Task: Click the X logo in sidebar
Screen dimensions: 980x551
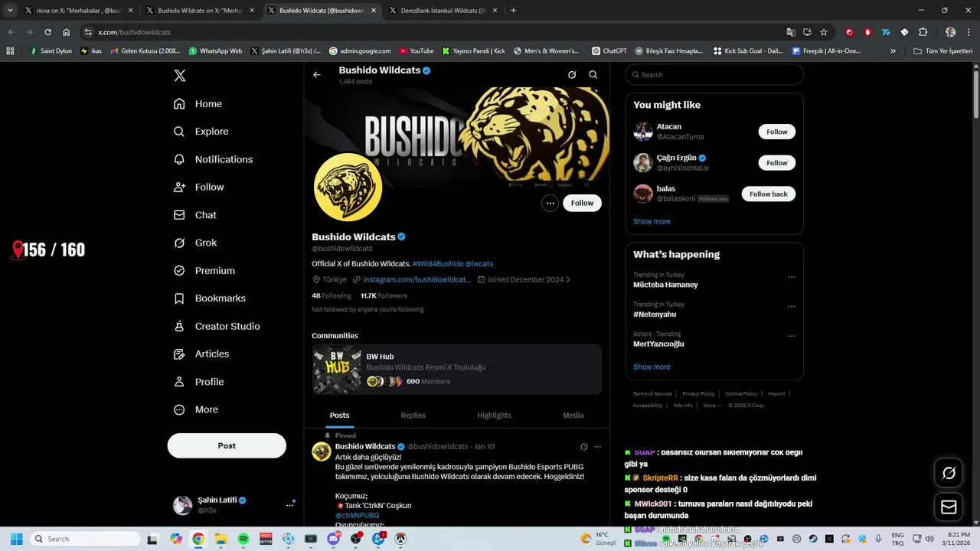Action: 179,75
